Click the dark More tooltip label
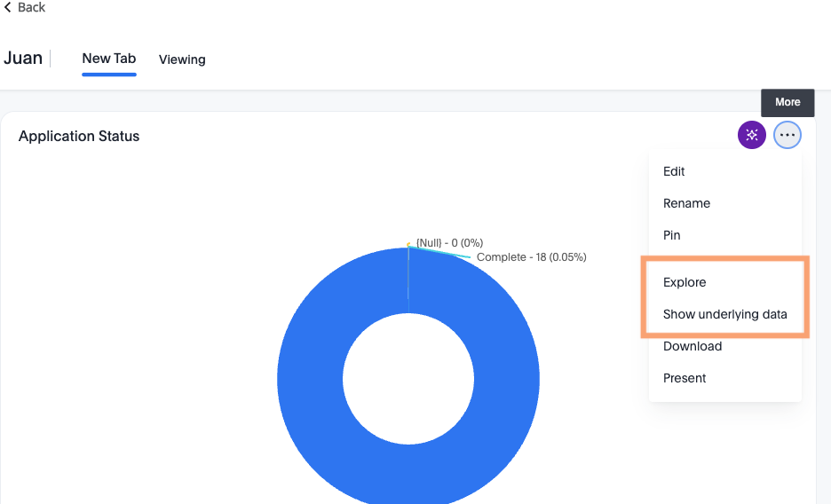Viewport: 831px width, 504px height. pyautogui.click(x=787, y=102)
